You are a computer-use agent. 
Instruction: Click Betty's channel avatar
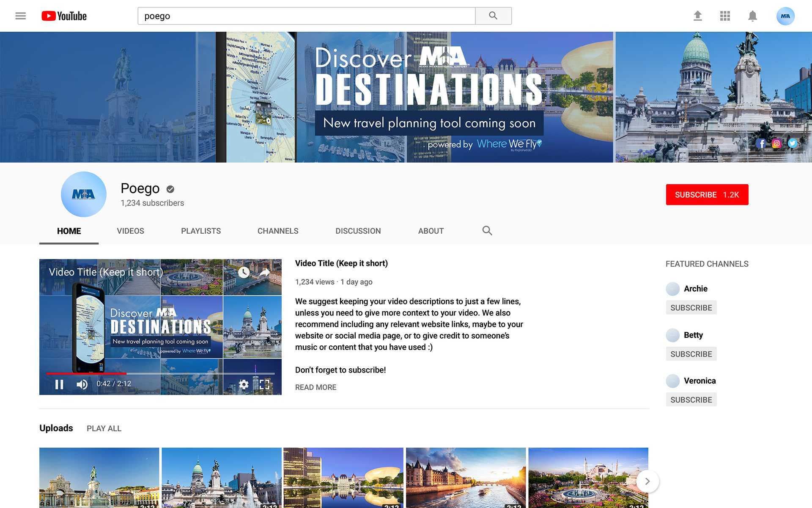point(672,335)
